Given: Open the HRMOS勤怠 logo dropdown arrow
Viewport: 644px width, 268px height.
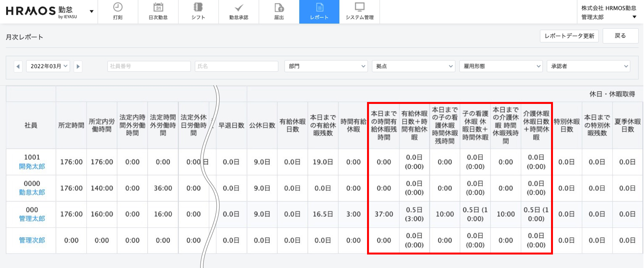Looking at the screenshot, I should coord(92,12).
